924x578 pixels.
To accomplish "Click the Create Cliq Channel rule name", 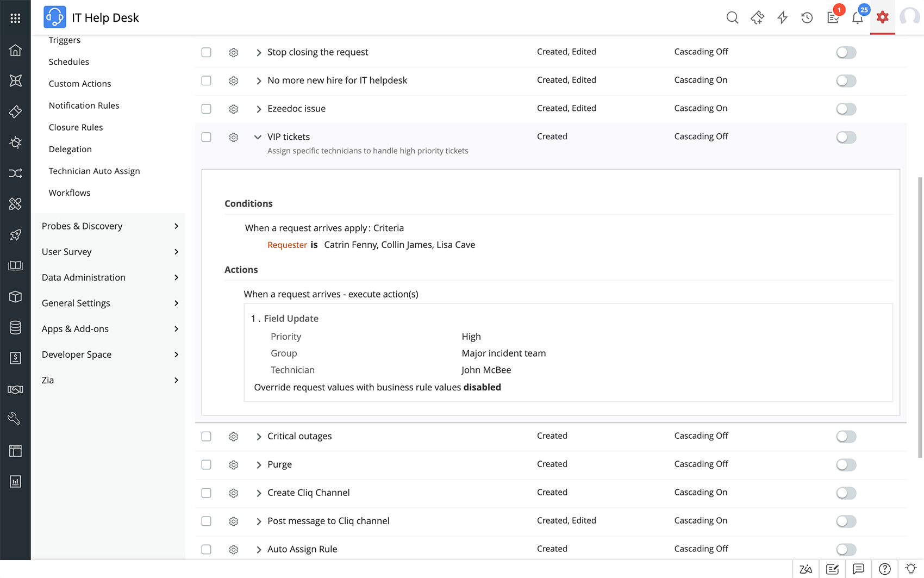I will tap(308, 493).
